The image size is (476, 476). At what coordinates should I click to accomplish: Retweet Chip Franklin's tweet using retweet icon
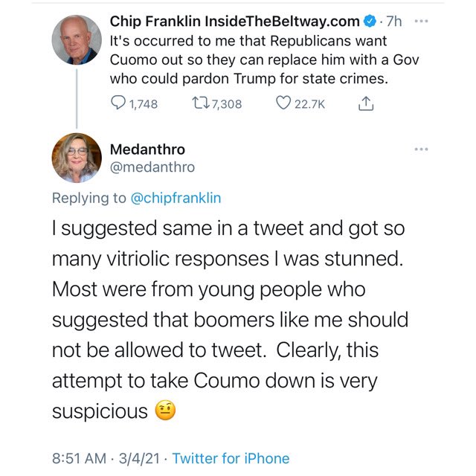click(x=201, y=104)
